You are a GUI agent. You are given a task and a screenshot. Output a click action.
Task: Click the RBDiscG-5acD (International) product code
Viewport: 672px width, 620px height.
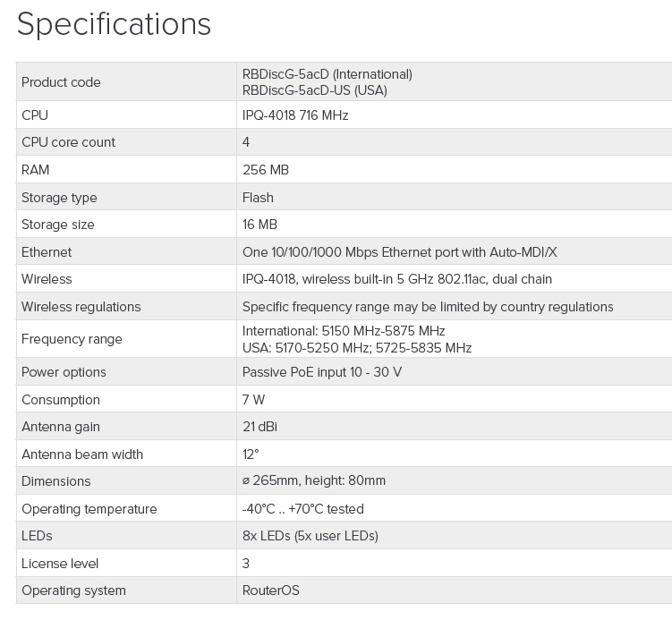tap(327, 74)
